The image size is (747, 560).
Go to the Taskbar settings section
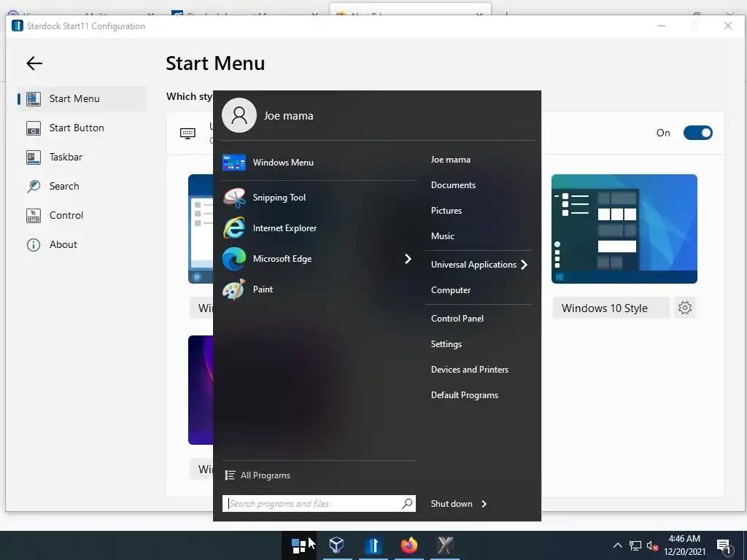point(82,157)
